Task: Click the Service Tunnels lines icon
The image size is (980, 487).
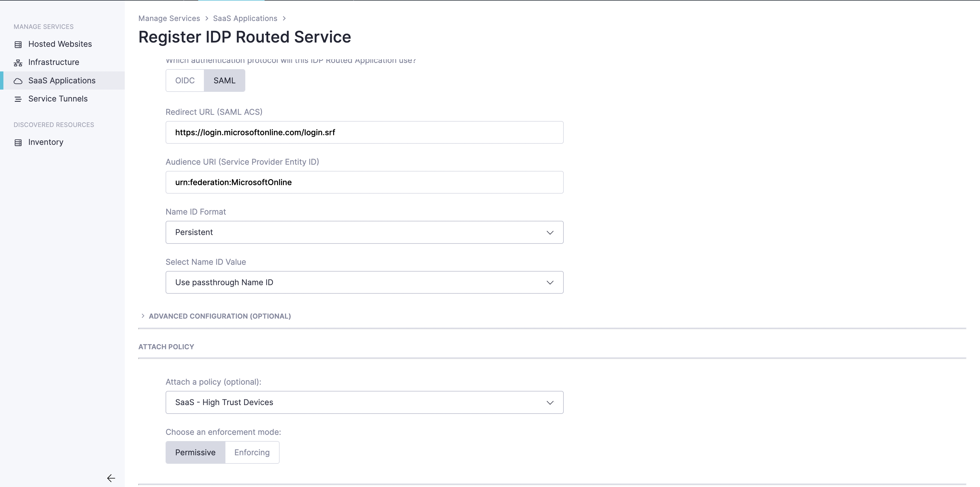Action: click(x=18, y=99)
